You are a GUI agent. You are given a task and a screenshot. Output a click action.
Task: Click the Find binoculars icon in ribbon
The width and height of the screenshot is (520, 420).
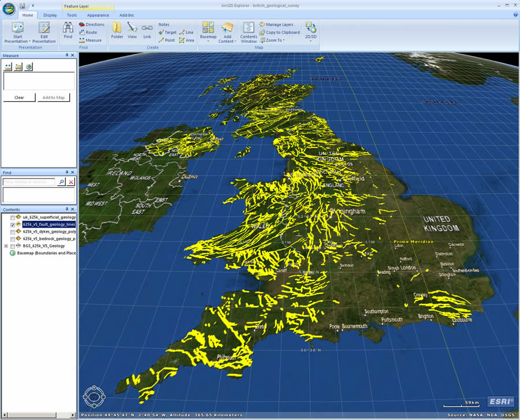68,28
